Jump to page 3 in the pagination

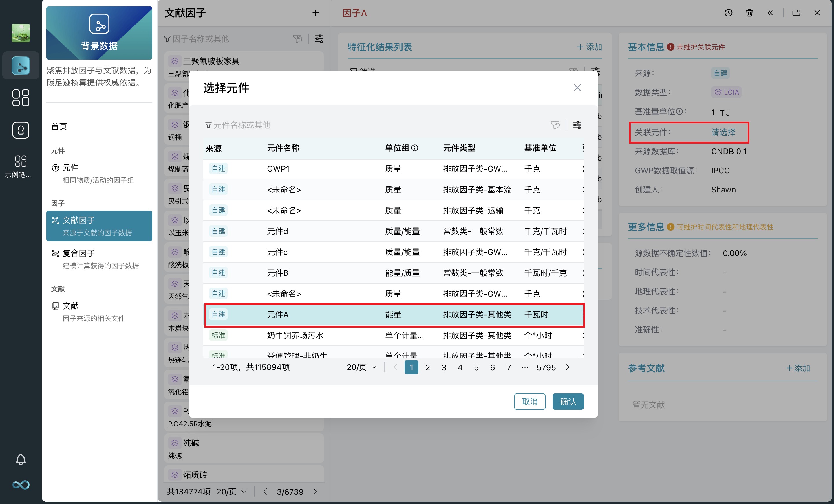coord(444,367)
